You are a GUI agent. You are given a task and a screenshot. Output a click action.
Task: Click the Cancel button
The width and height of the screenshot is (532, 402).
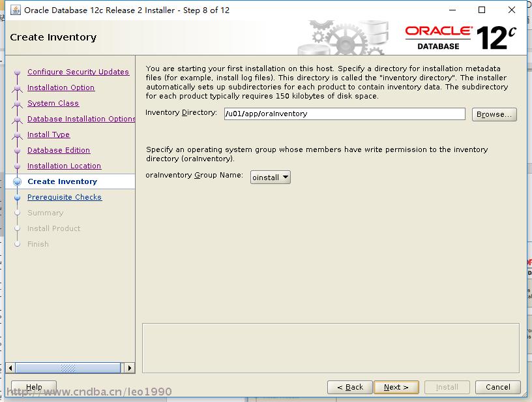coord(497,387)
